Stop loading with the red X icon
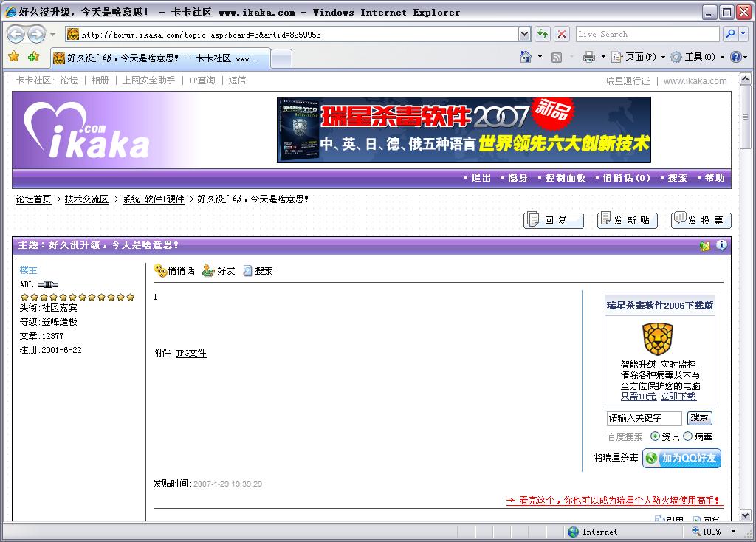 (562, 34)
